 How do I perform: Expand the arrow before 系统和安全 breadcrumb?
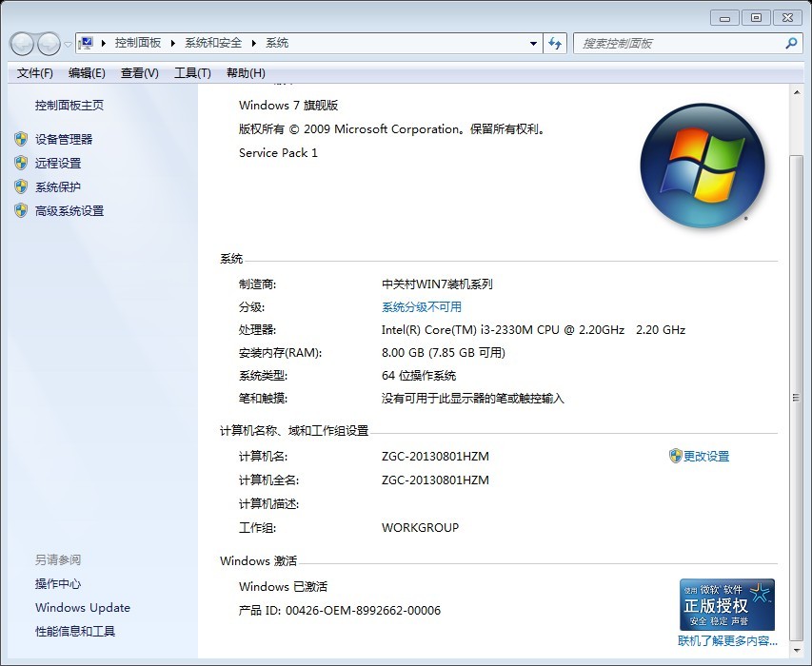click(173, 43)
